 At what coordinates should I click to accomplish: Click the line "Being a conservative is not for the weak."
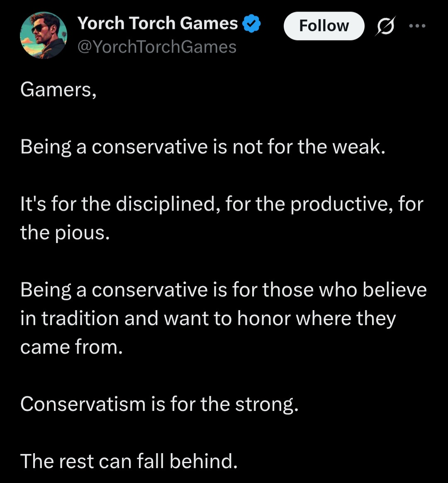pos(203,146)
